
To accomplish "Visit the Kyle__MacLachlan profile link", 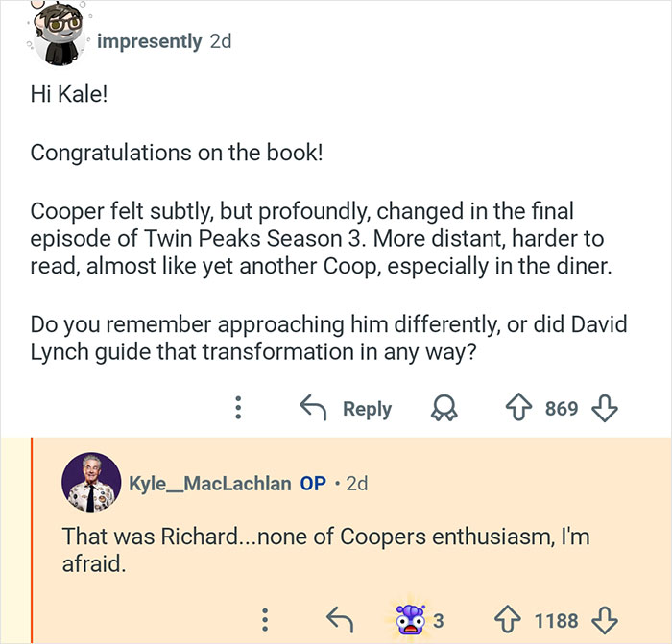I will pyautogui.click(x=210, y=483).
